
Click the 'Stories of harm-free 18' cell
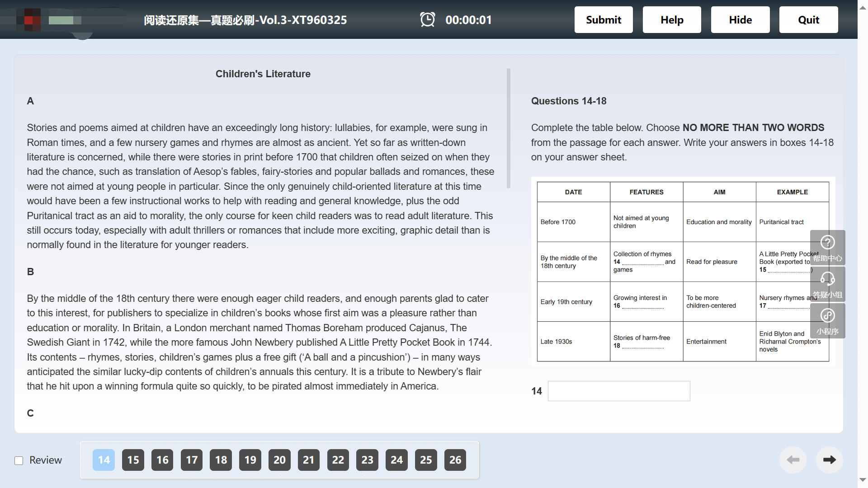point(646,342)
